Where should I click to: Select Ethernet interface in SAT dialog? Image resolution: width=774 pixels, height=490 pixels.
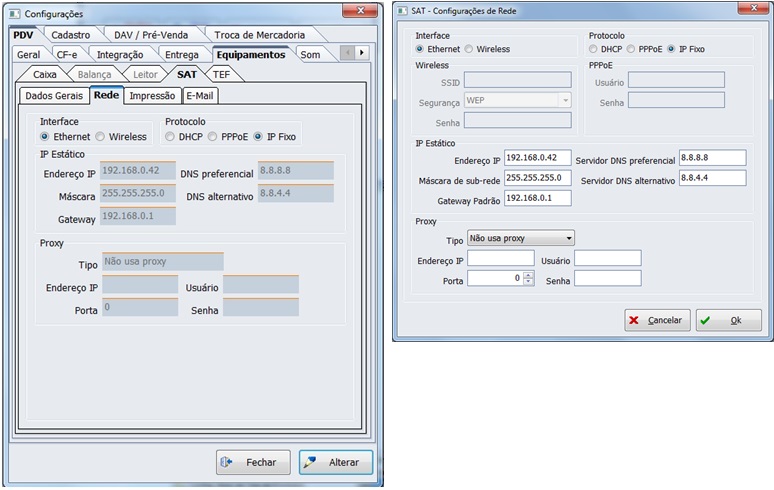pos(421,48)
